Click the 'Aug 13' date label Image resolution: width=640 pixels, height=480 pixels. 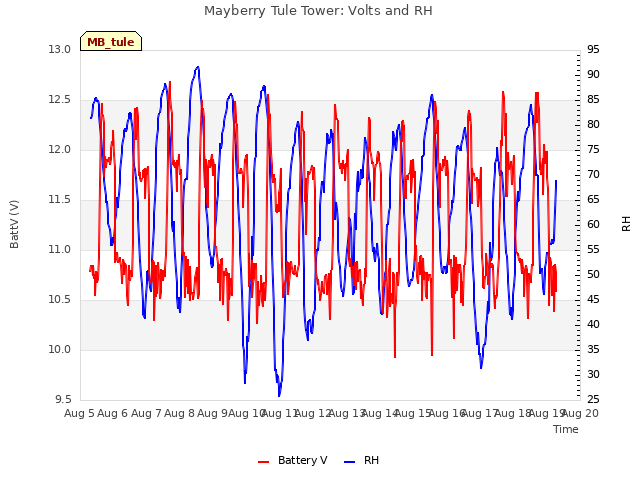point(347,414)
